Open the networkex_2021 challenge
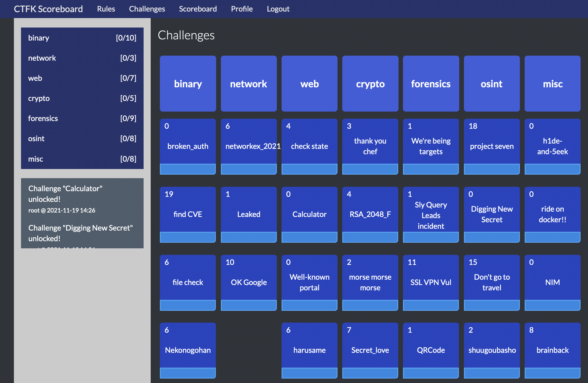 [249, 146]
